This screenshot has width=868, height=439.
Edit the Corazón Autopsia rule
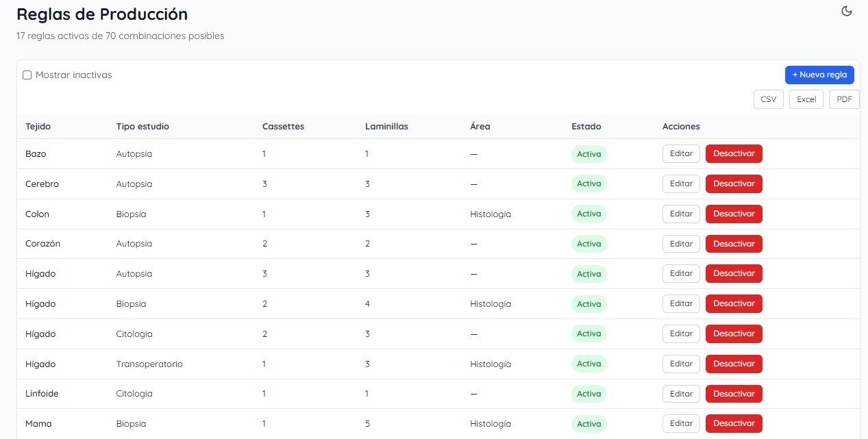tap(681, 244)
